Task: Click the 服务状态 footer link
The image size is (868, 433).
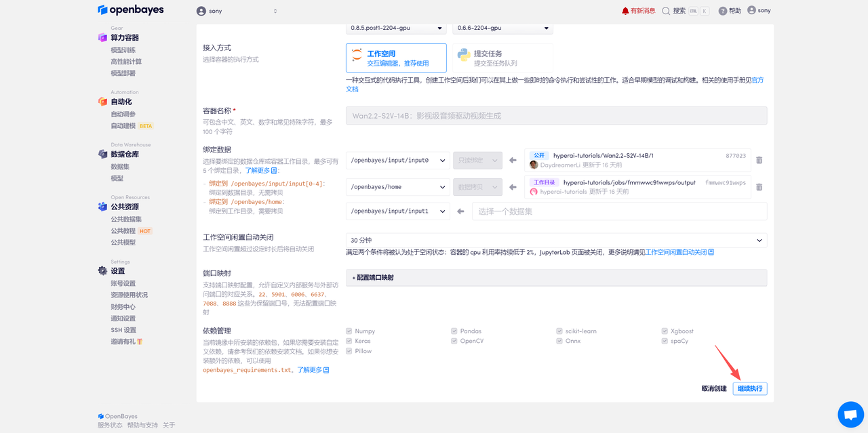Action: (x=110, y=426)
